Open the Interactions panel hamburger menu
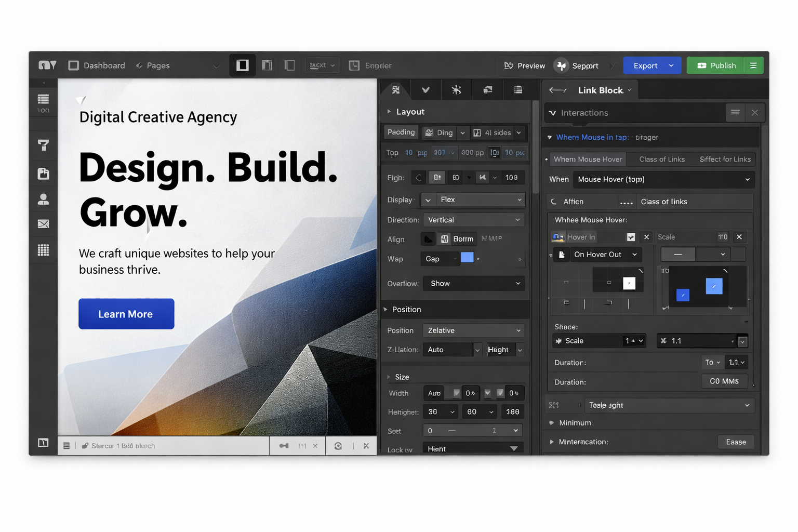798x532 pixels. pos(735,112)
